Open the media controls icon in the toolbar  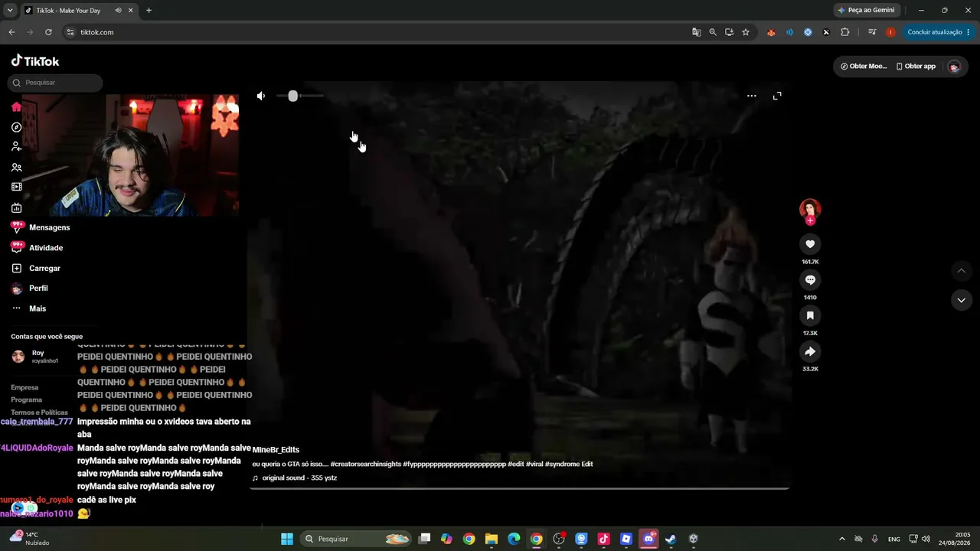pos(872,32)
